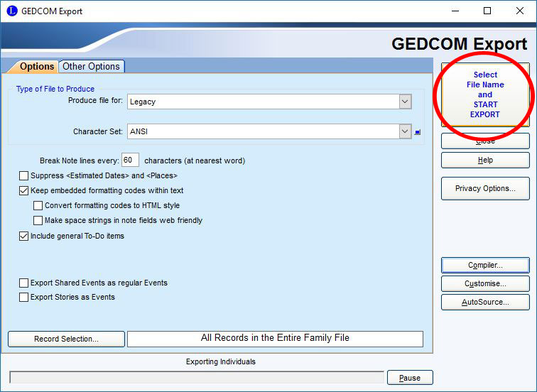
Task: Minimize the GEDCOM Export window
Action: (x=455, y=11)
